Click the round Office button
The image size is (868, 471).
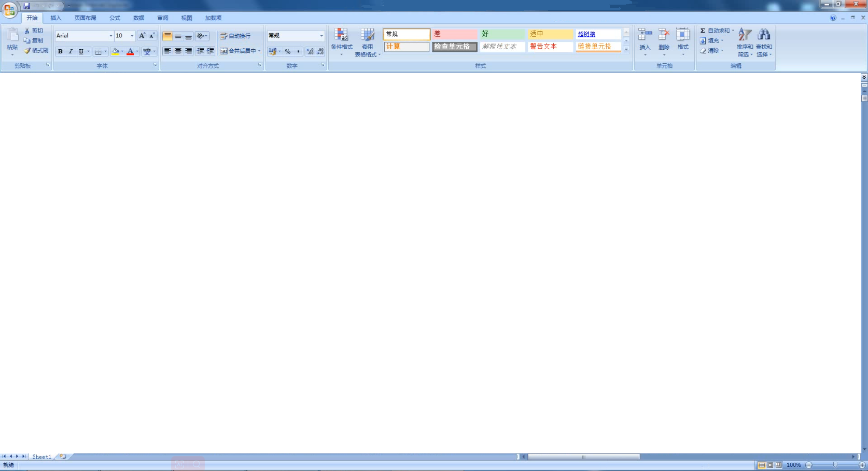[9, 9]
